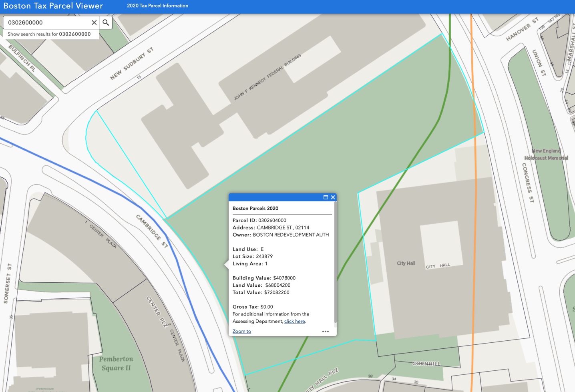The image size is (575, 392).
Task: Click the "Boston Tax Parcel Viewer" title
Action: click(53, 6)
